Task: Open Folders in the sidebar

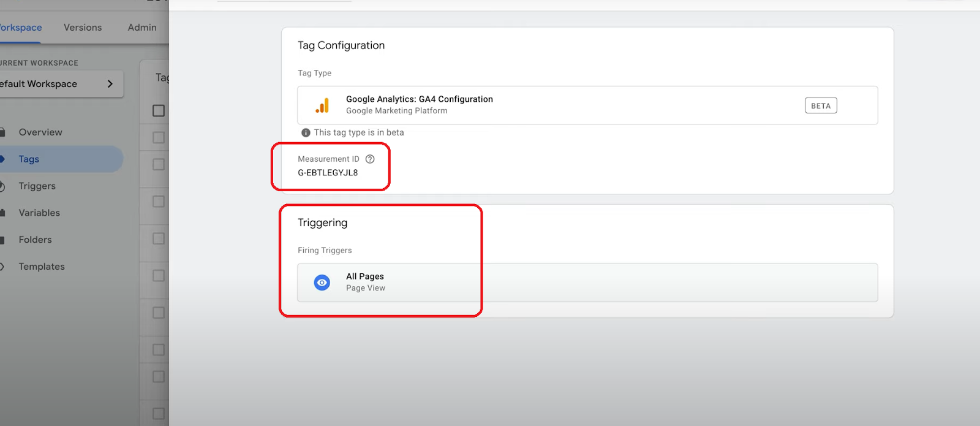Action: click(x=35, y=240)
